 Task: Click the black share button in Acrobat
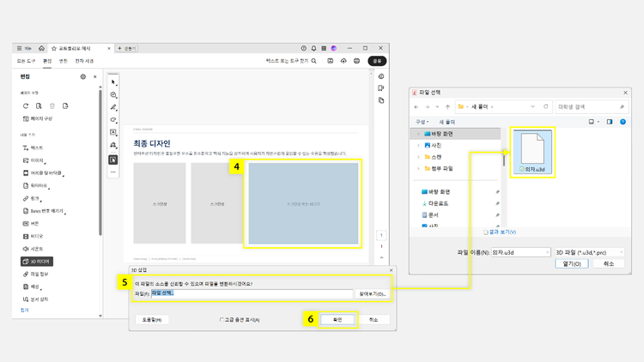pos(377,61)
